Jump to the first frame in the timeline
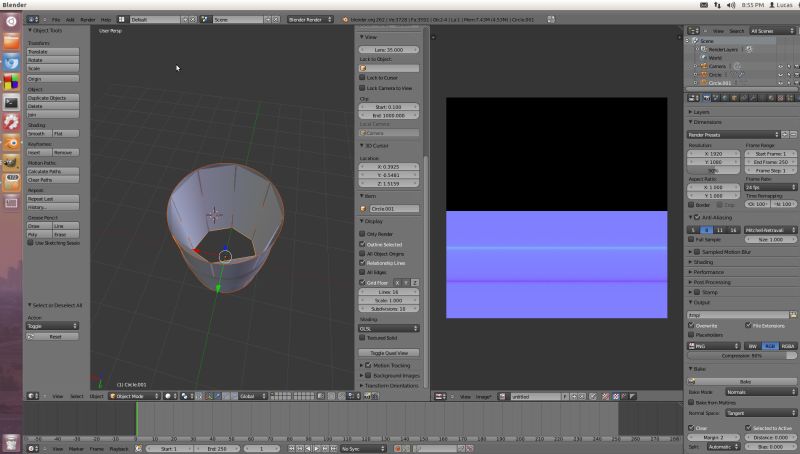Screen dimensions: 800x454 (291, 448)
